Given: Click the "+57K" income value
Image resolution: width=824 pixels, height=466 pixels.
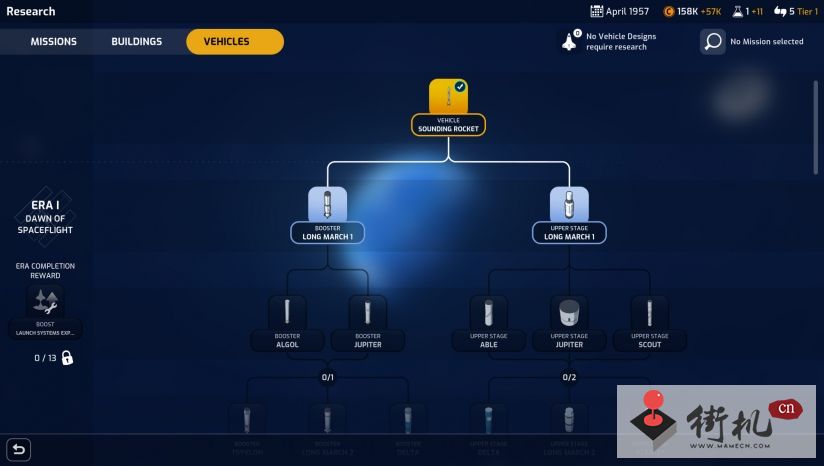Looking at the screenshot, I should point(711,12).
